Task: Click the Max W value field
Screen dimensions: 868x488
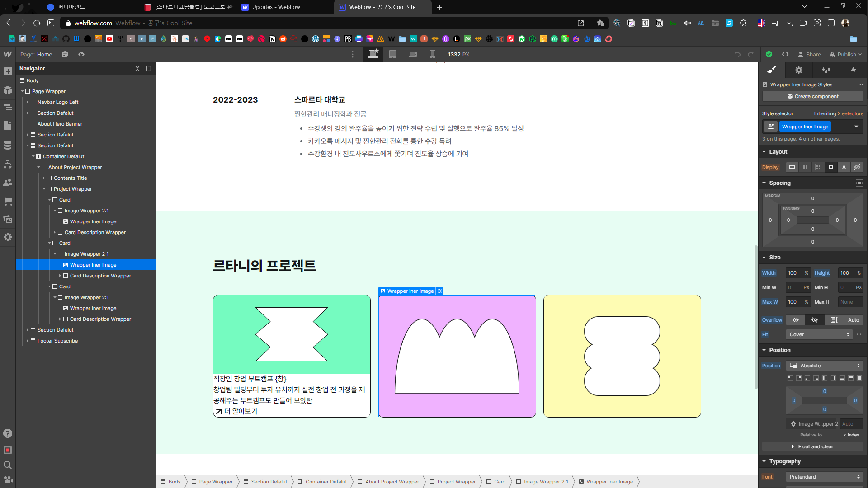Action: pos(794,302)
